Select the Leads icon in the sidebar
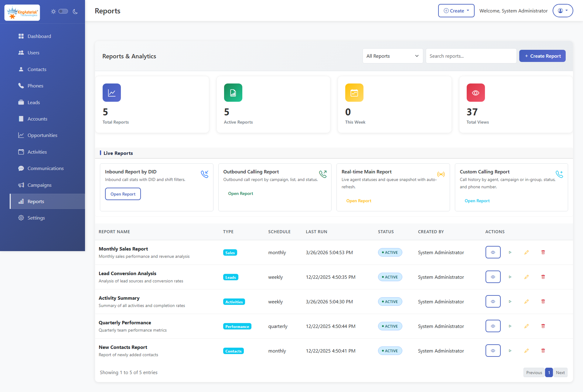Screen dimensions: 583x392 point(21,102)
